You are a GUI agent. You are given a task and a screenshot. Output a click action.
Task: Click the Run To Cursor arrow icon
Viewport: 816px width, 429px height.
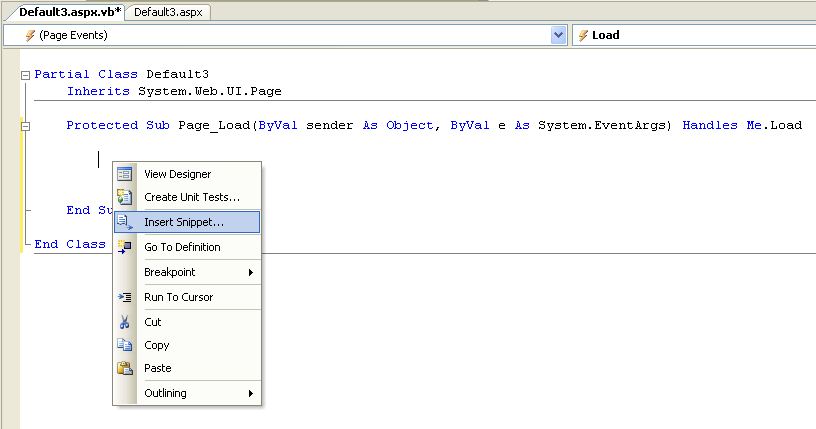coord(124,297)
